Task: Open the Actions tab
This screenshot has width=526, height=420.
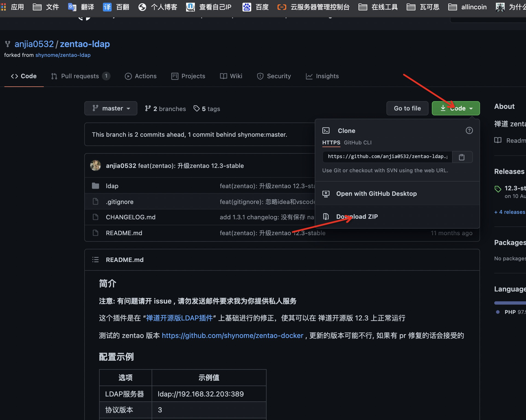Action: coord(141,76)
